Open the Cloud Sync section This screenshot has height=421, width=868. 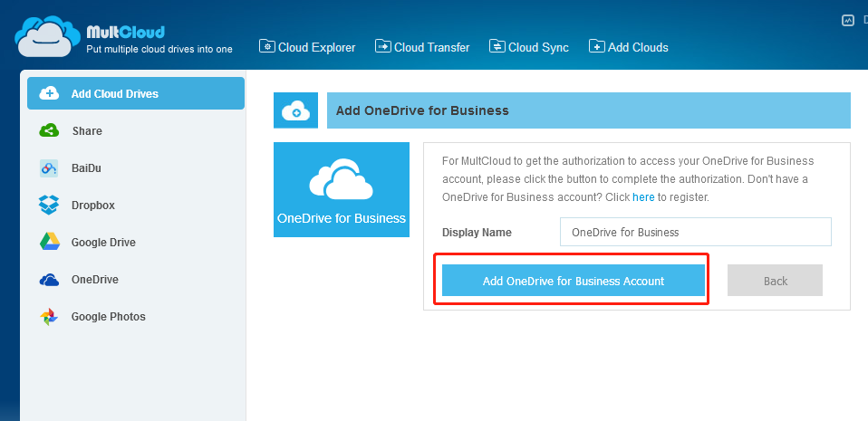(529, 47)
